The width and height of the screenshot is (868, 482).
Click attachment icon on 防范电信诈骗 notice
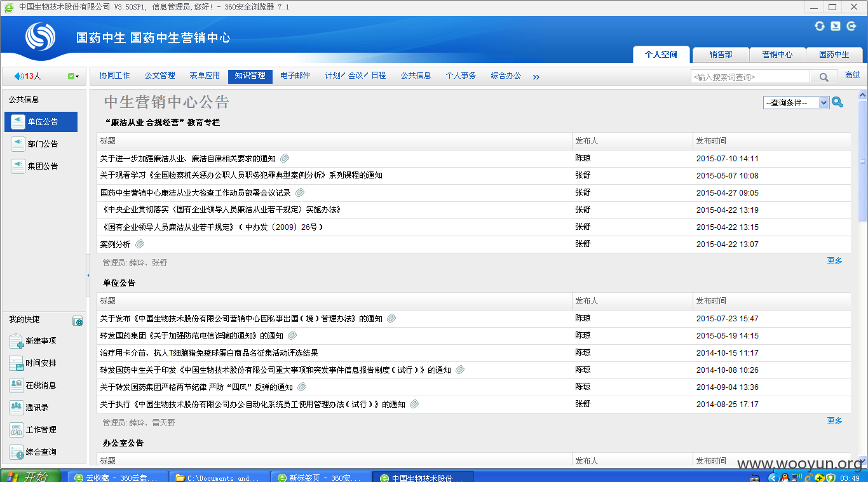[292, 335]
